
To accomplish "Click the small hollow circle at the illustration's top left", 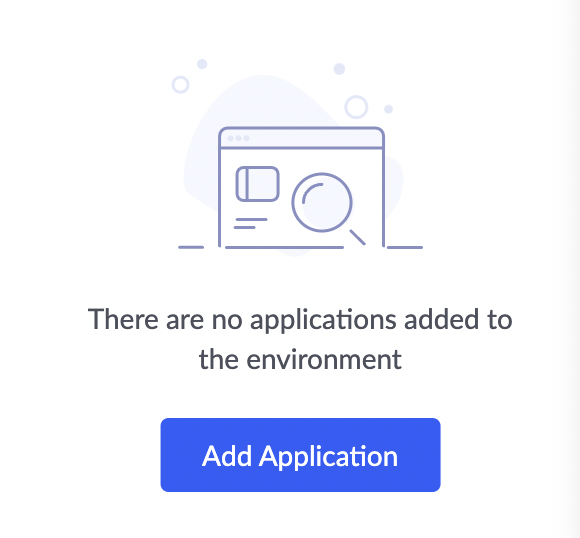I will (x=181, y=85).
